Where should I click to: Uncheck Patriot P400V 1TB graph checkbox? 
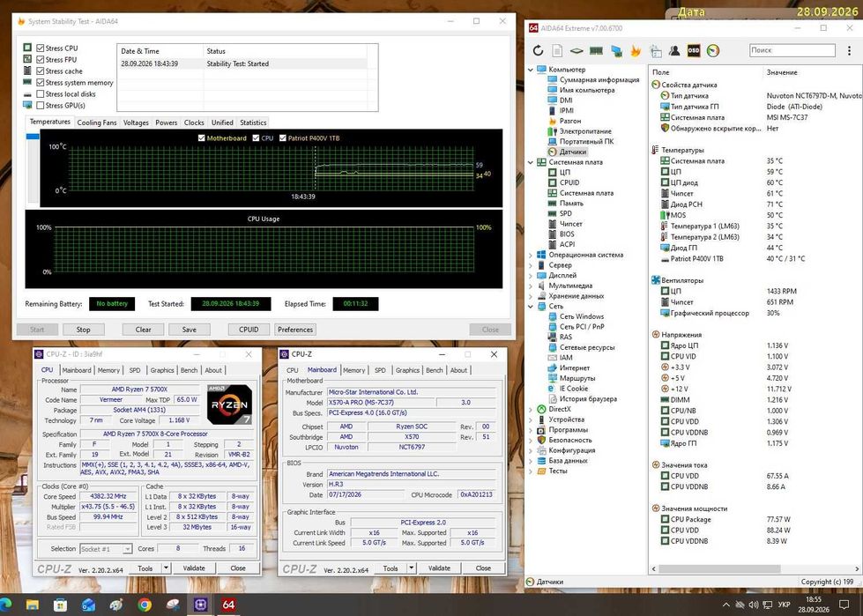[x=283, y=138]
